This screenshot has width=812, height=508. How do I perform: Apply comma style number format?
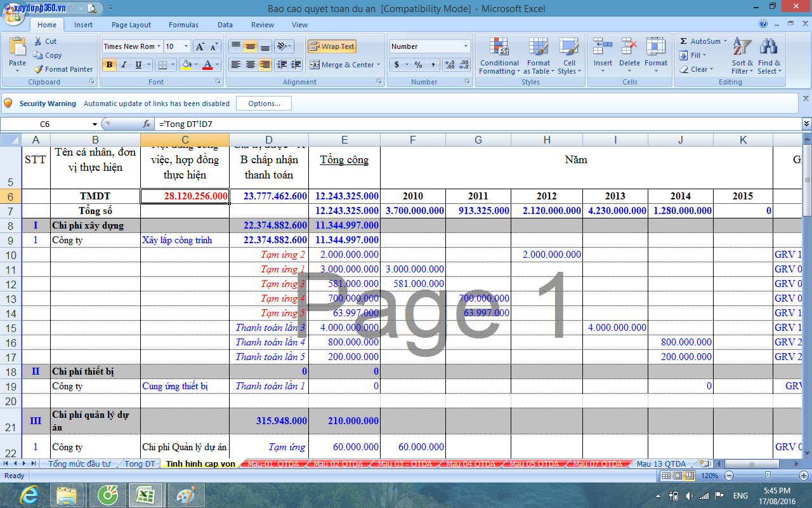(433, 65)
